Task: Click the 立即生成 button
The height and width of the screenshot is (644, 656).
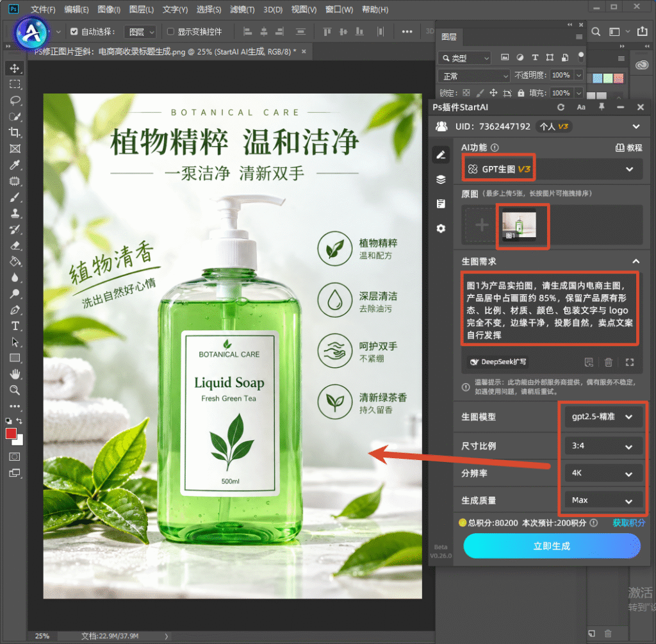Action: coord(552,546)
